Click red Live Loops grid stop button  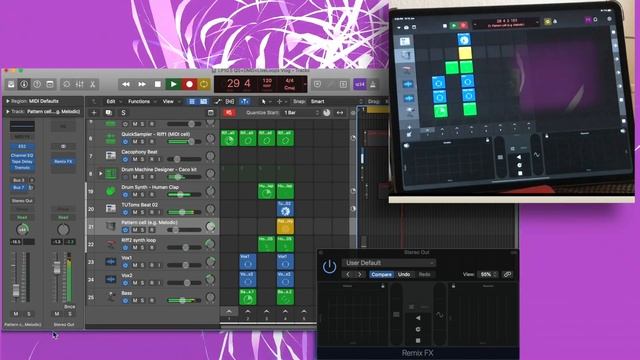click(229, 113)
